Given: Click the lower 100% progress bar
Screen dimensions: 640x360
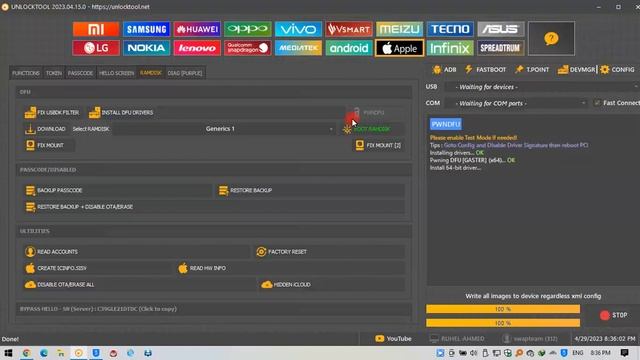Looking at the screenshot, I should pos(503,323).
